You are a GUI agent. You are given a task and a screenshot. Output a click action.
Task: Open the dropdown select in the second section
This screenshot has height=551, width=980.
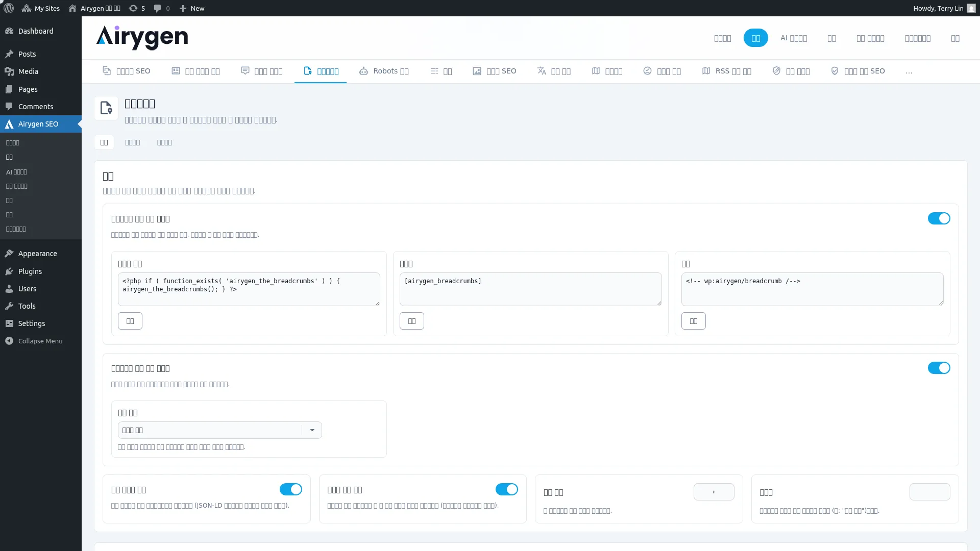tap(219, 430)
